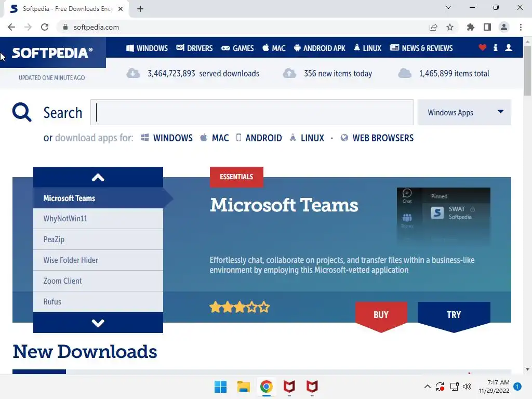Click the volume speaker tray icon
Viewport: 532px width, 399px height.
(x=467, y=387)
